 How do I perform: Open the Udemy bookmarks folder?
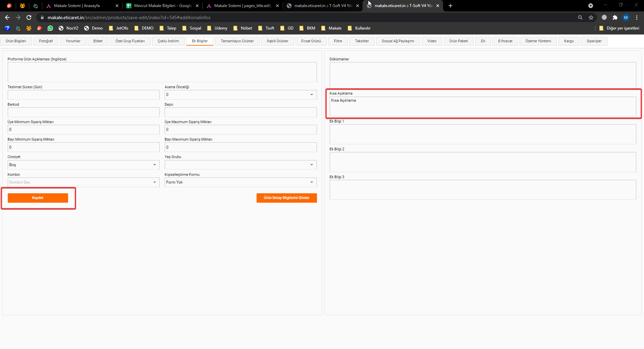click(x=217, y=28)
